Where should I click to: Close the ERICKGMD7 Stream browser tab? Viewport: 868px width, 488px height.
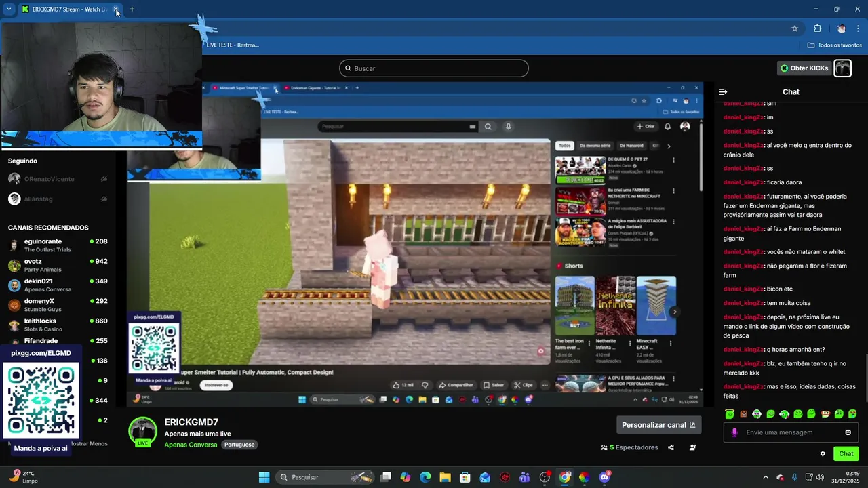point(116,9)
